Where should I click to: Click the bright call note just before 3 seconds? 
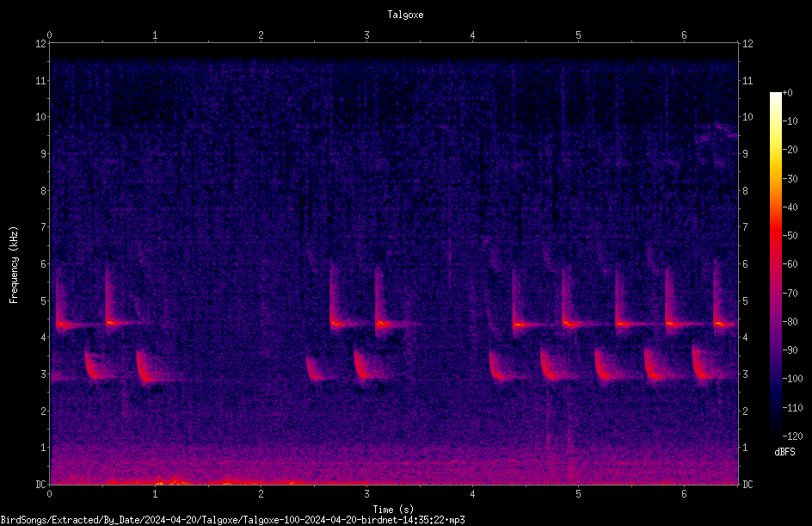[x=337, y=325]
